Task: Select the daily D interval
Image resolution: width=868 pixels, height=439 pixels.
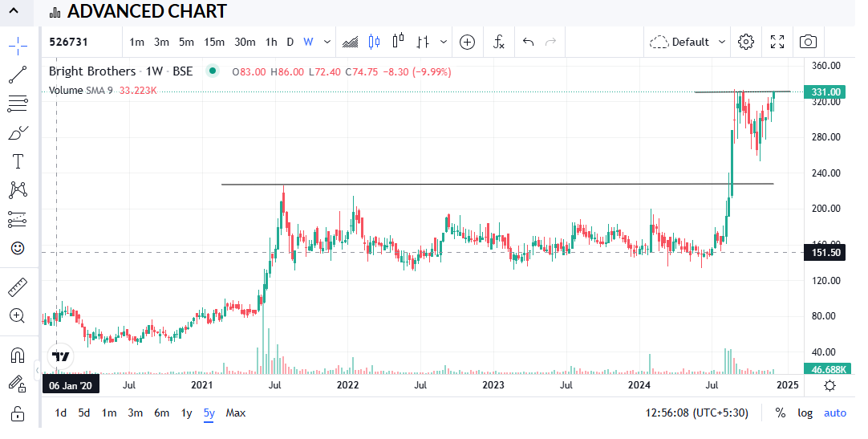Action: click(290, 42)
